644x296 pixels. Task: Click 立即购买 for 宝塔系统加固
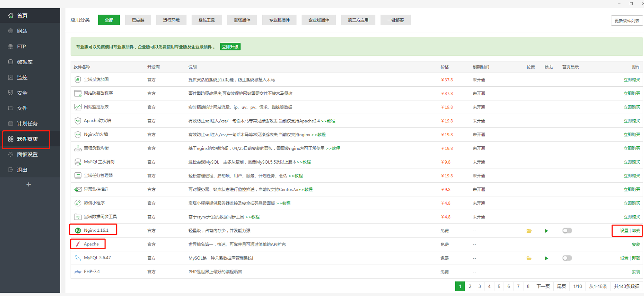pyautogui.click(x=632, y=80)
